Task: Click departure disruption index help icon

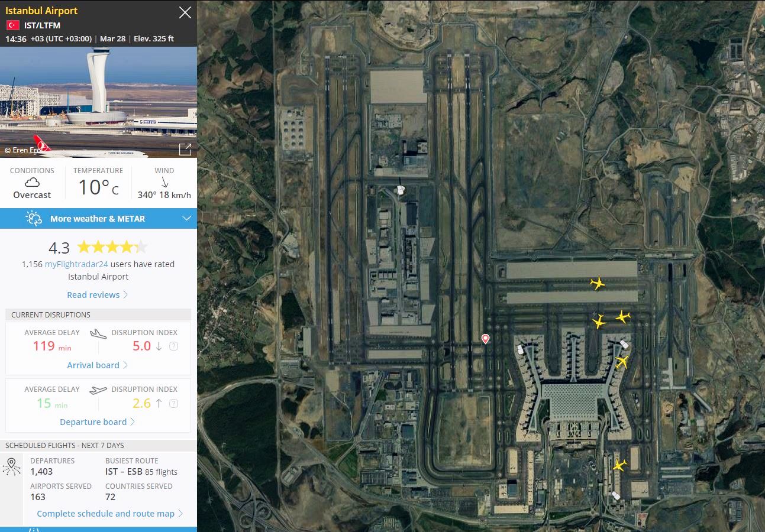Action: pyautogui.click(x=173, y=404)
